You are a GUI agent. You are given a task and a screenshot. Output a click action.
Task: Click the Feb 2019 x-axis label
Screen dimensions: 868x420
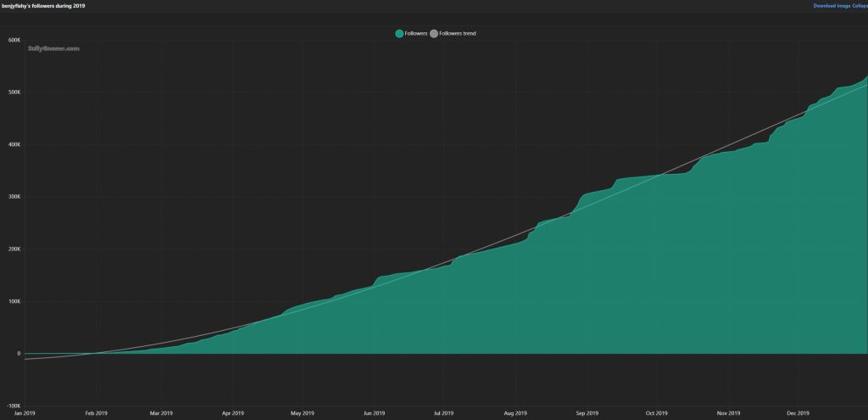tap(97, 413)
